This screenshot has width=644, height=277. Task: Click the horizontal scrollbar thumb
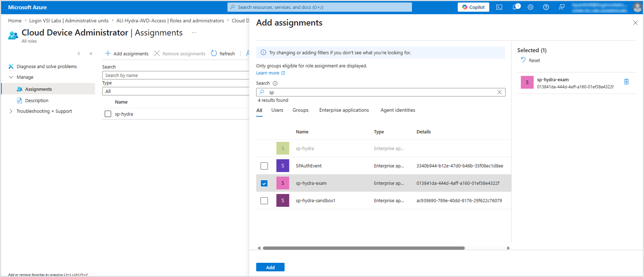pyautogui.click(x=364, y=248)
